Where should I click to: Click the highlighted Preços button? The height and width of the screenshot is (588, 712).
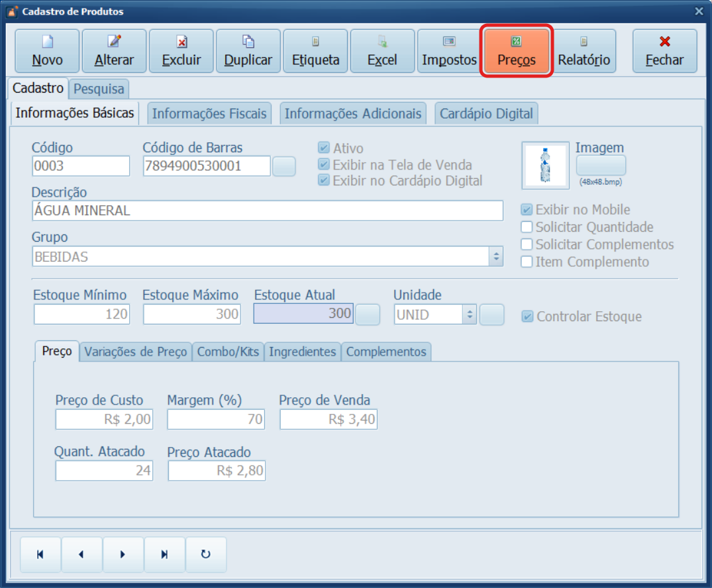tap(516, 51)
